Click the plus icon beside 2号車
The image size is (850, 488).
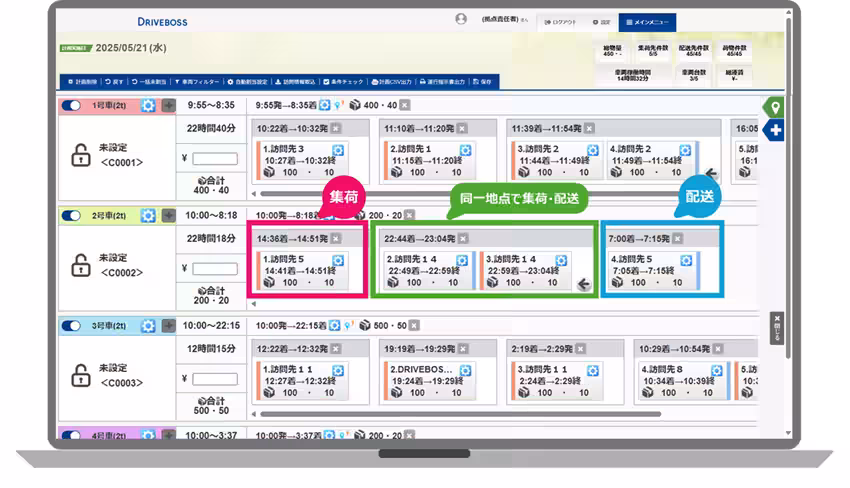[x=169, y=215]
